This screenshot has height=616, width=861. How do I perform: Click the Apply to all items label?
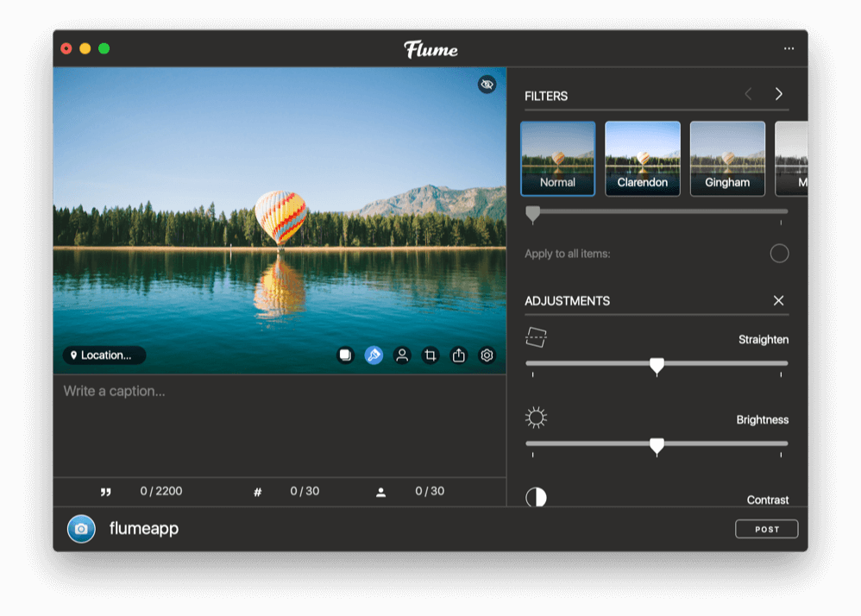(x=567, y=254)
